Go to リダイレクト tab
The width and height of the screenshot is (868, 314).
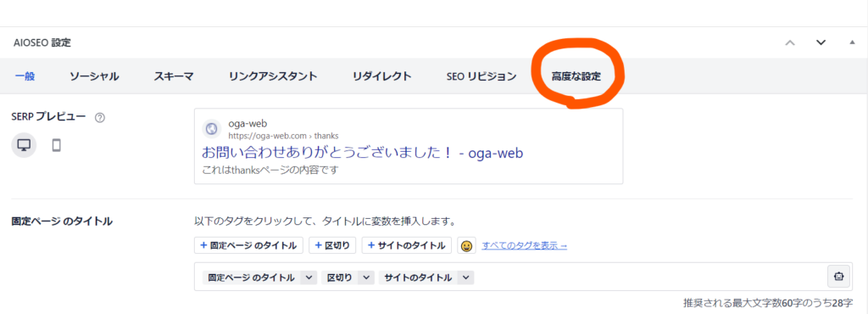click(382, 76)
